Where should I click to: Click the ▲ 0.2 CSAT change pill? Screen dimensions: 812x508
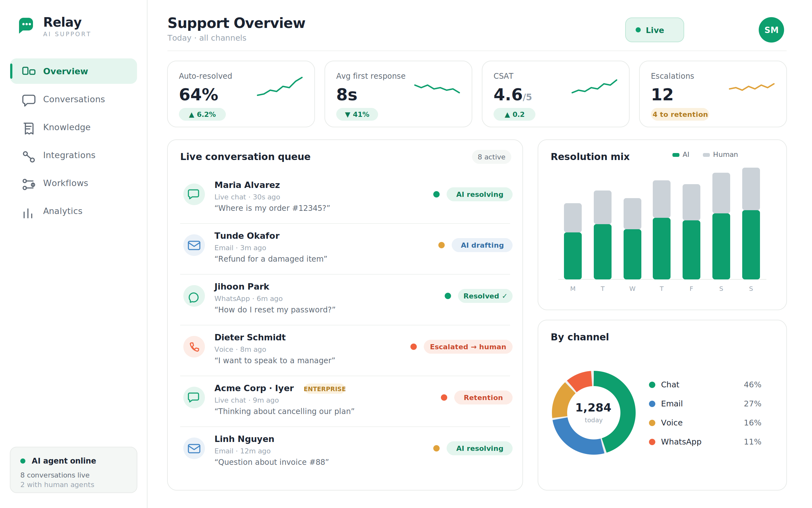(514, 114)
